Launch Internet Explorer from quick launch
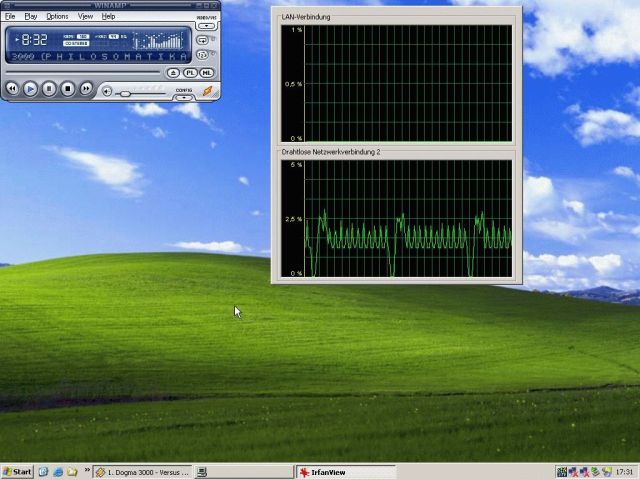 click(x=58, y=472)
